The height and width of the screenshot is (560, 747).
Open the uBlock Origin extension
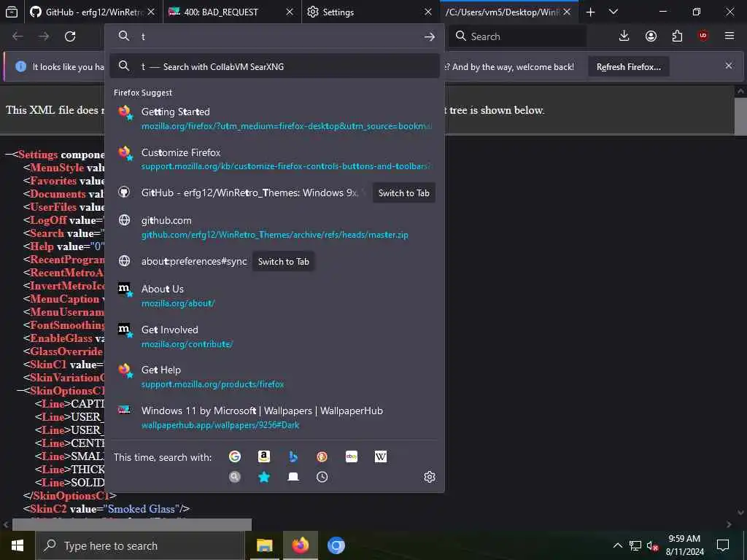tap(703, 36)
